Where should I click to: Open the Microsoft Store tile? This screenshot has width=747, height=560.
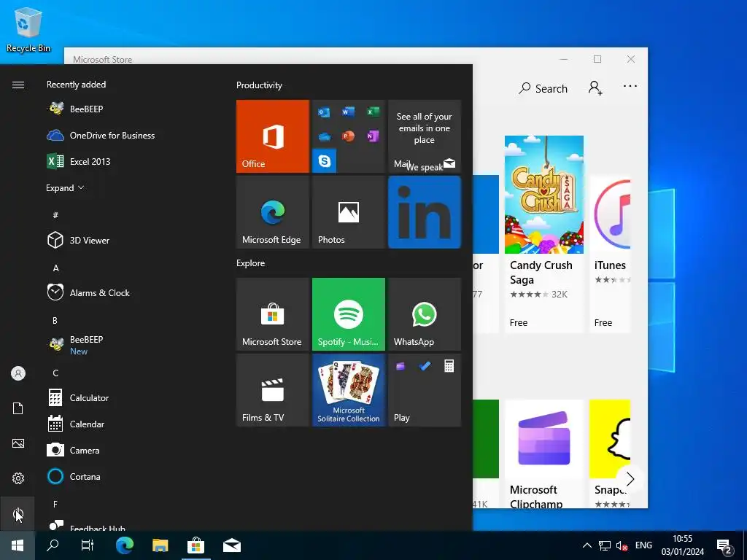click(273, 314)
